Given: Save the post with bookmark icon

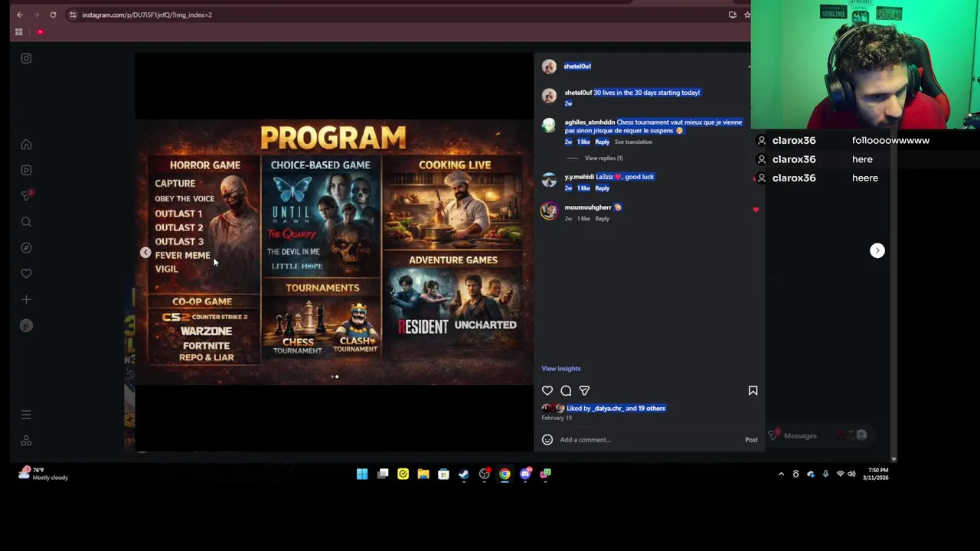Looking at the screenshot, I should click(753, 391).
